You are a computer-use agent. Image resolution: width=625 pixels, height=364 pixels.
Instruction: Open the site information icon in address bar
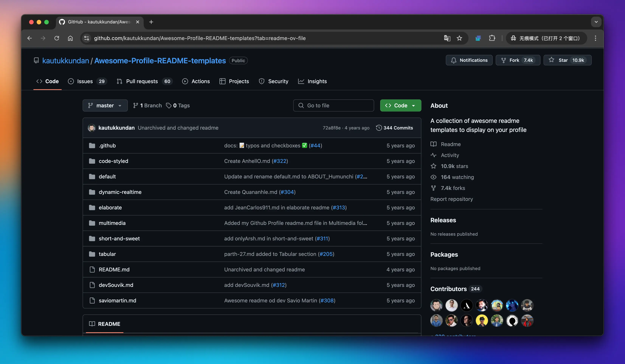point(87,38)
